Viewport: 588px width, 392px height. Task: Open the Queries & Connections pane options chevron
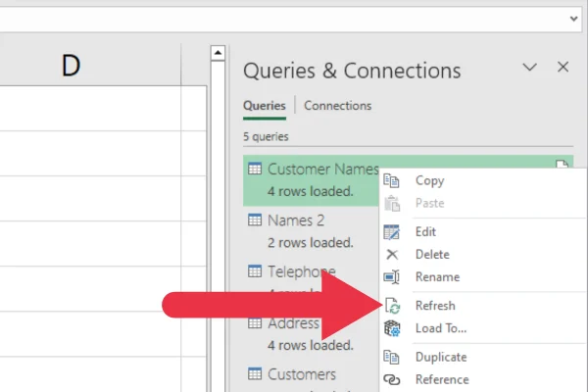[529, 68]
